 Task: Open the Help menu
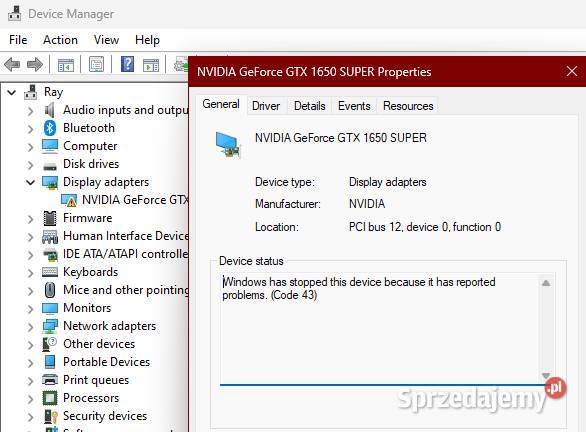click(147, 40)
